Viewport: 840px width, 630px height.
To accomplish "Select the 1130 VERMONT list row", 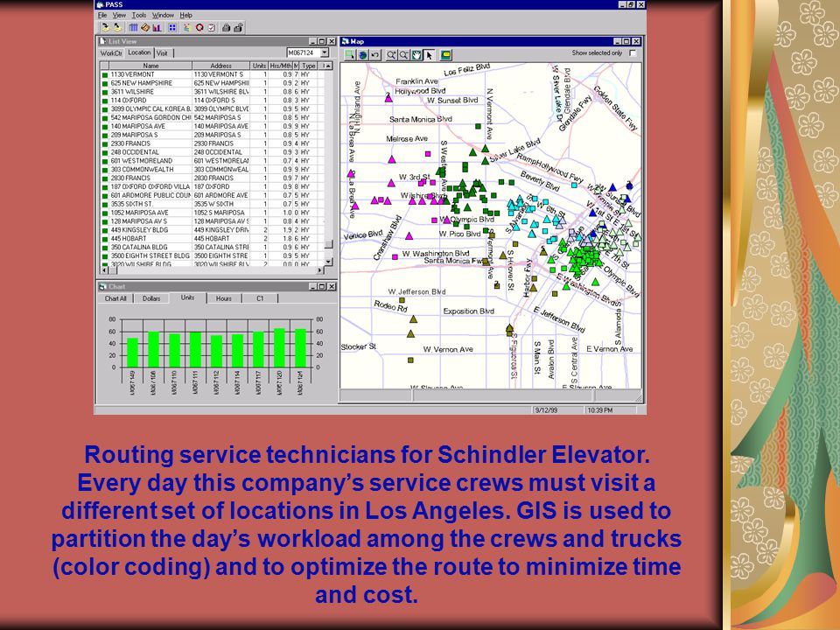I will tap(212, 74).
